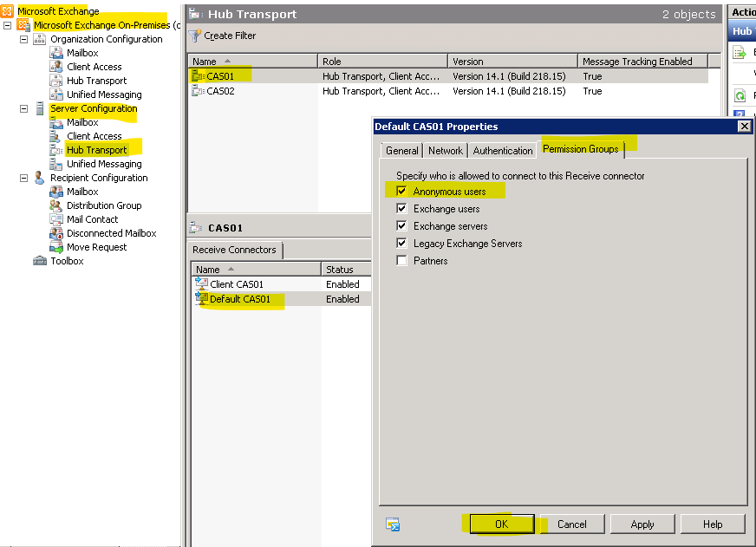
Task: Click the Apply button
Action: pyautogui.click(x=642, y=524)
